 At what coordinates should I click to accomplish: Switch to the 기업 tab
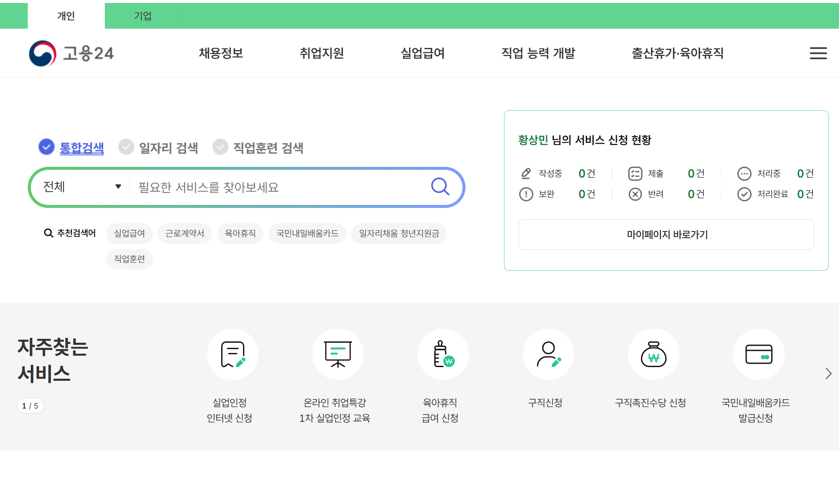pos(143,16)
